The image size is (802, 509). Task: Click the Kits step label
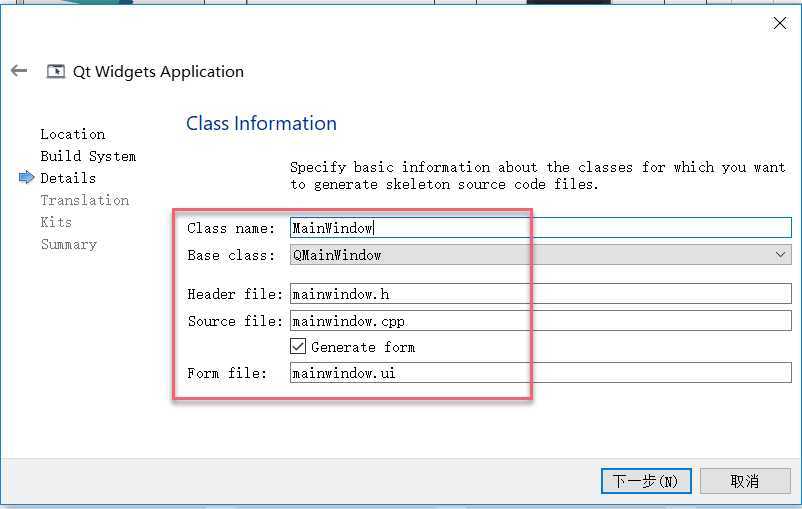pyautogui.click(x=56, y=222)
